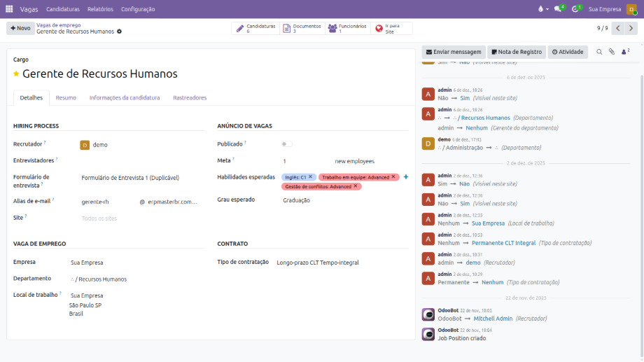
Task: Click the Candidaturas stat button
Action: tap(255, 29)
